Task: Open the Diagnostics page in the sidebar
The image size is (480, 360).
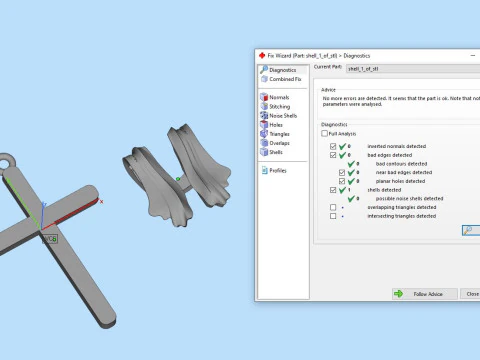Action: (283, 70)
